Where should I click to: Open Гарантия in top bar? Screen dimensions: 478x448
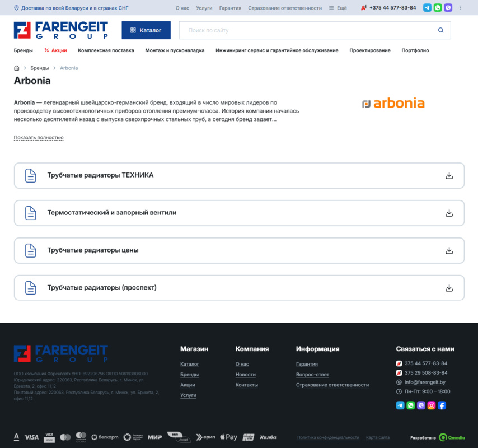click(230, 8)
